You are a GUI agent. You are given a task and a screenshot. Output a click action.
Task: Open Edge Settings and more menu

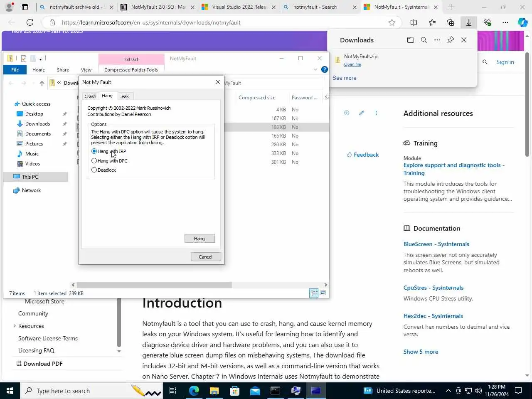[505, 22]
